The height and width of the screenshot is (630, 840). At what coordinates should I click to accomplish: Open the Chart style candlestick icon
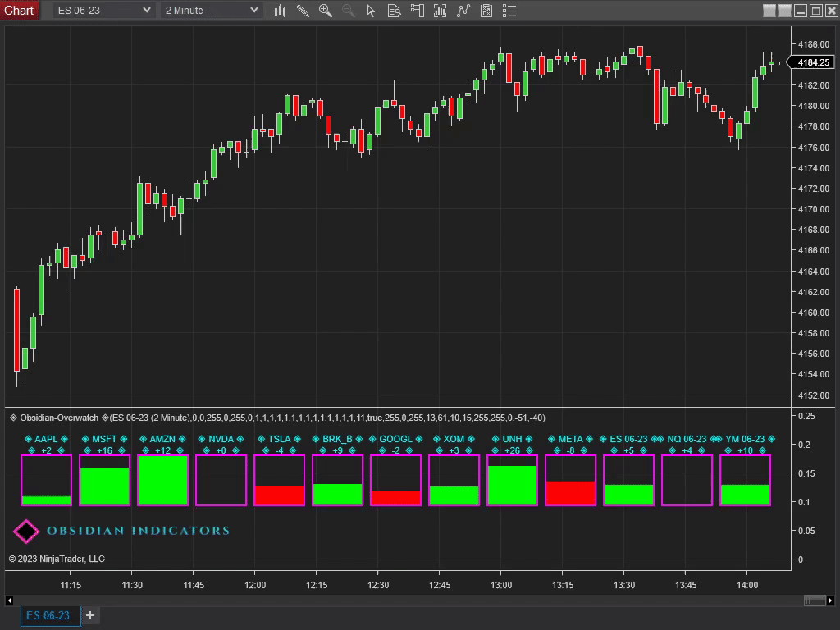tap(280, 11)
